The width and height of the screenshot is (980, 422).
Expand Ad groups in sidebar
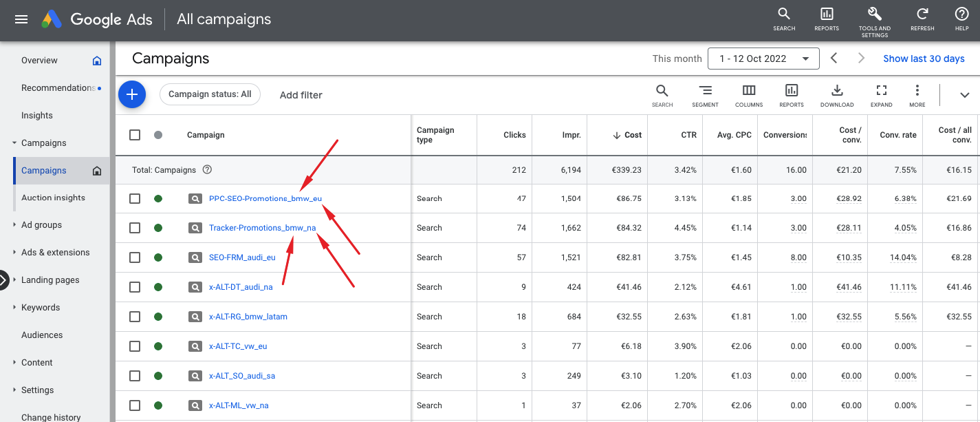click(14, 225)
